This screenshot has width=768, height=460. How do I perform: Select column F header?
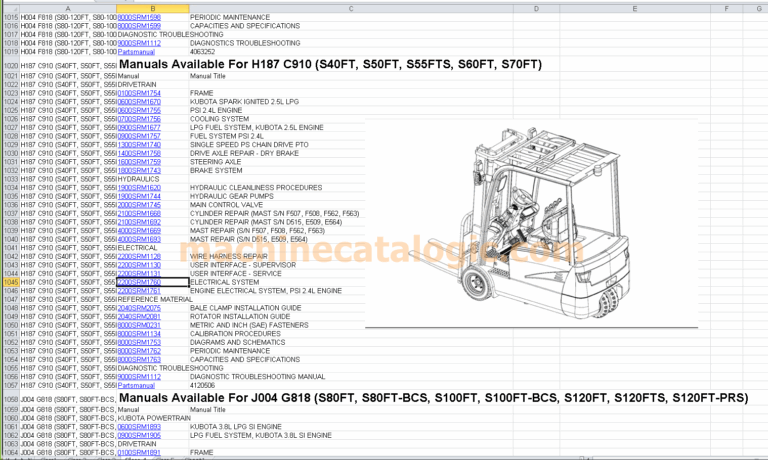click(x=726, y=9)
